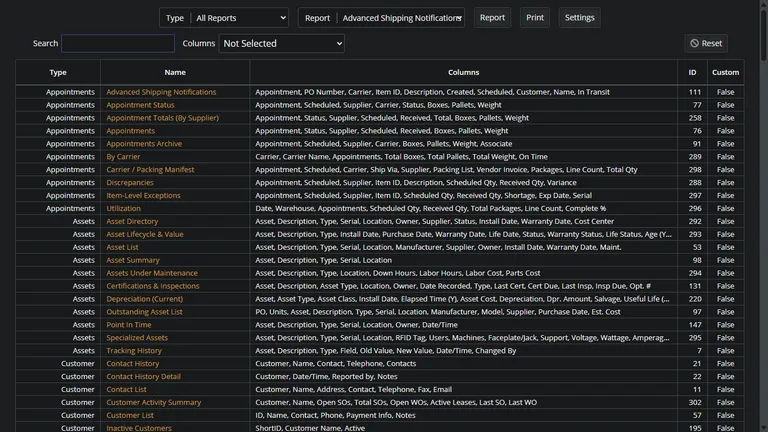Open the Carrier / Packing Manifest report
The image size is (768, 432).
(150, 169)
